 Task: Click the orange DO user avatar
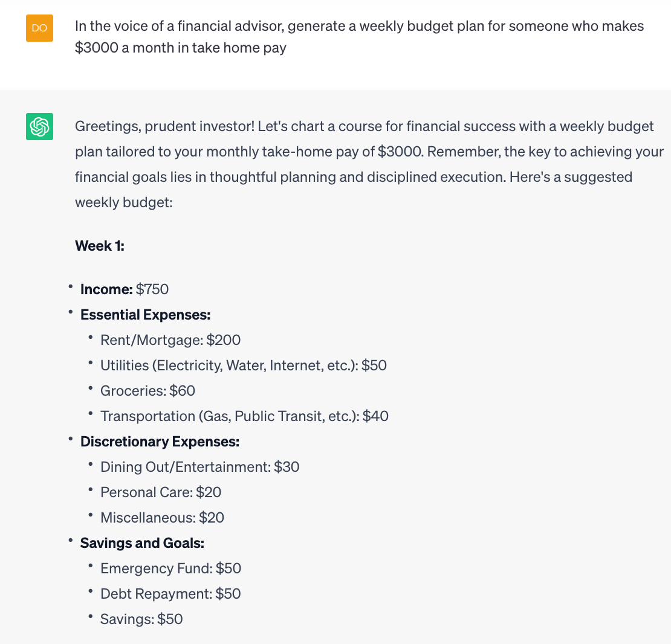[39, 28]
